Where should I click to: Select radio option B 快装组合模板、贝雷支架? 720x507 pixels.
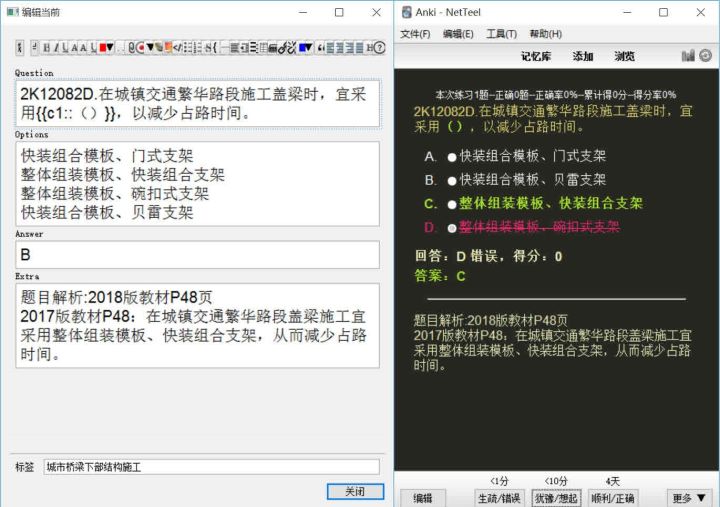(452, 181)
